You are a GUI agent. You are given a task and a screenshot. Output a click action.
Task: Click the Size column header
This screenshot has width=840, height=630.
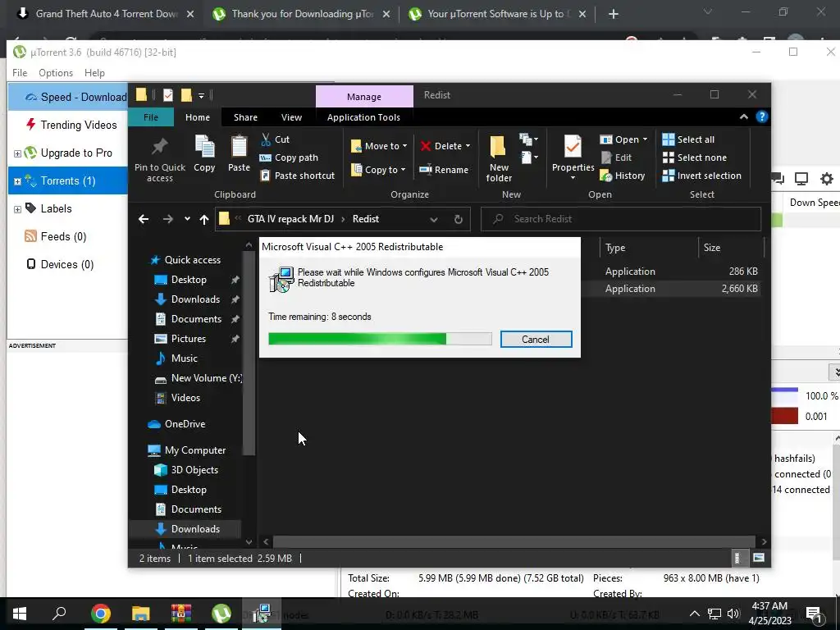(x=731, y=248)
